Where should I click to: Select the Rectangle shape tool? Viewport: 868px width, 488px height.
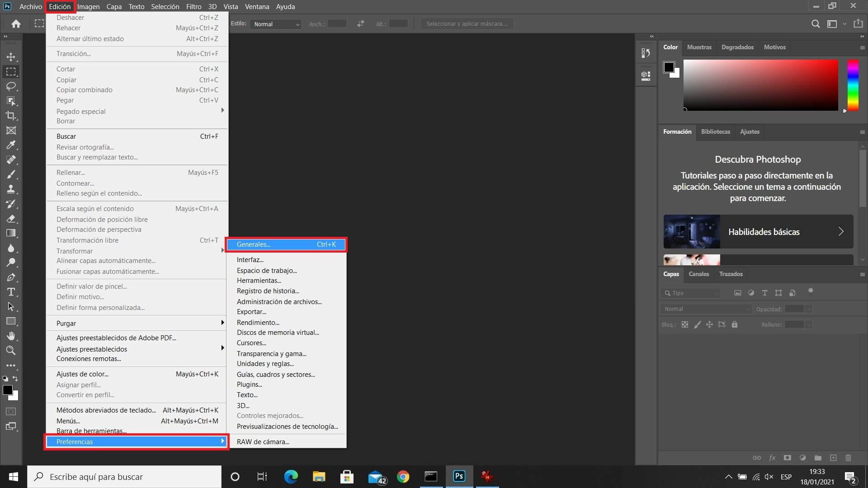[x=11, y=321]
